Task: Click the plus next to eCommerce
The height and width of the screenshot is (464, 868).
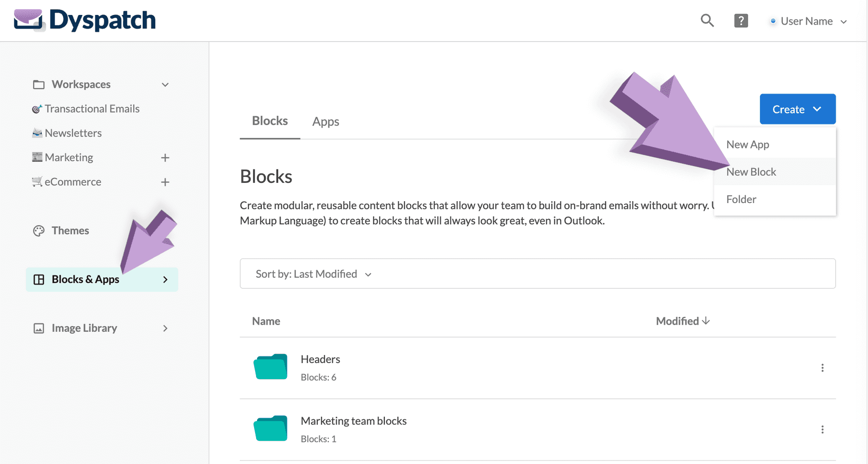Action: click(x=165, y=182)
